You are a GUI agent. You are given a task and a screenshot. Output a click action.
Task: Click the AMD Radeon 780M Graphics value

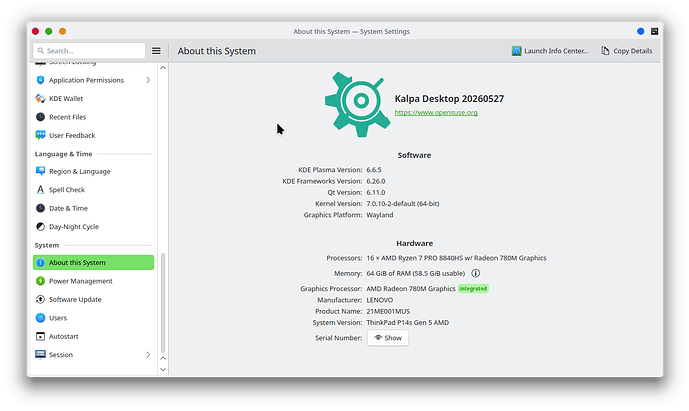pos(411,289)
